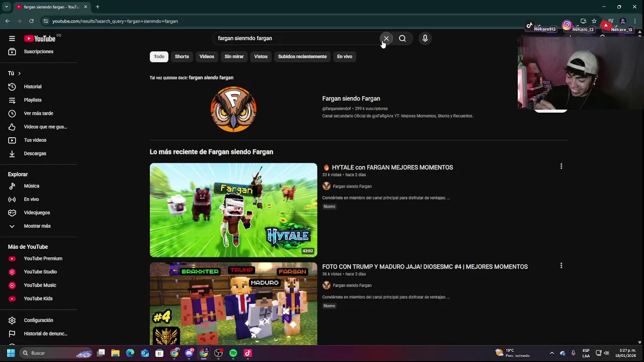Expand Mostrar más under Explorar

pos(38,226)
